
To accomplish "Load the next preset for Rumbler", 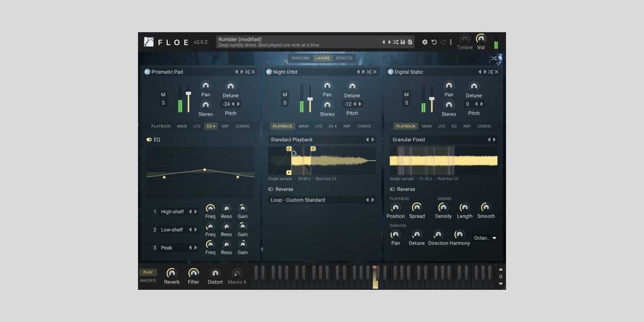I will (x=389, y=42).
